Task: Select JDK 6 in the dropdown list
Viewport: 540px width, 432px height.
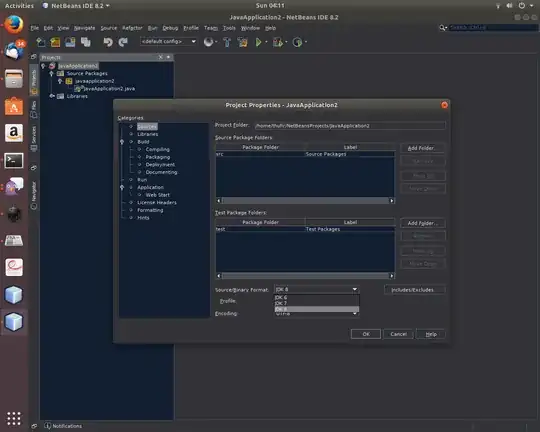Action: click(x=316, y=297)
